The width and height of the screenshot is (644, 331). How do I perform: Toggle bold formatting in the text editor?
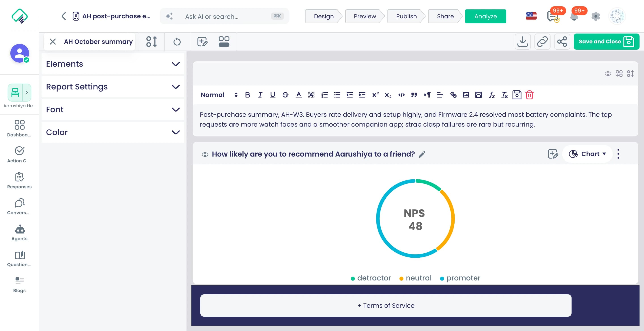[x=248, y=95]
